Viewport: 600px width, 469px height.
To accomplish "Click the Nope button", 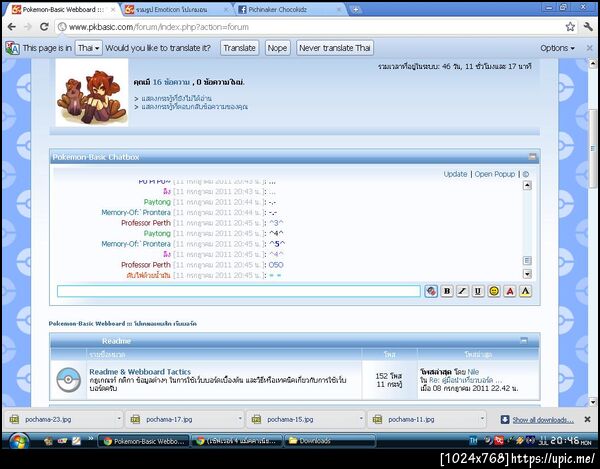I will click(x=277, y=48).
